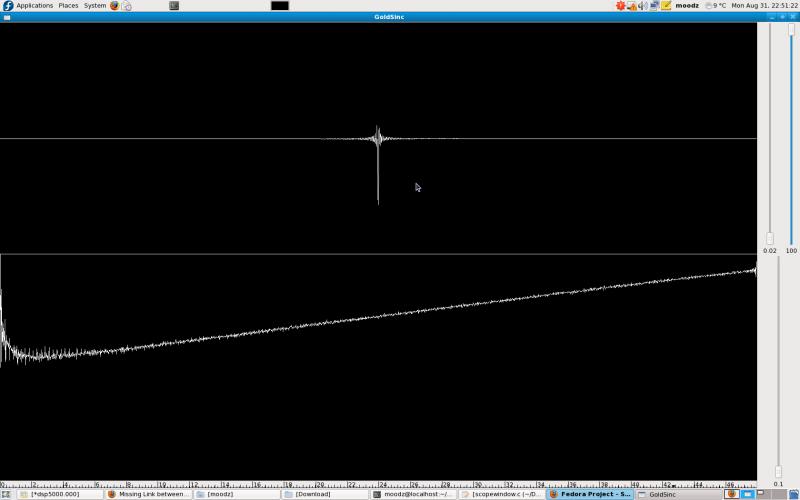Open the Applications menu

34,5
